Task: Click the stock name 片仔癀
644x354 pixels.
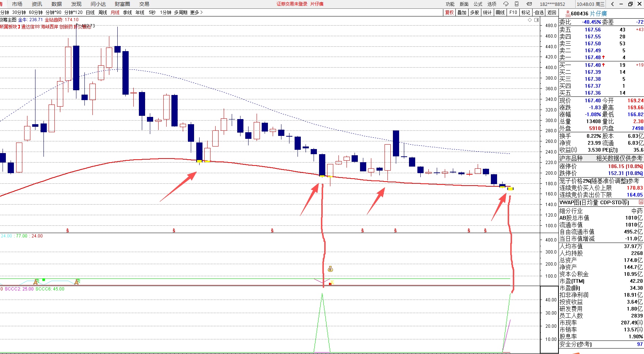Action: pos(599,14)
